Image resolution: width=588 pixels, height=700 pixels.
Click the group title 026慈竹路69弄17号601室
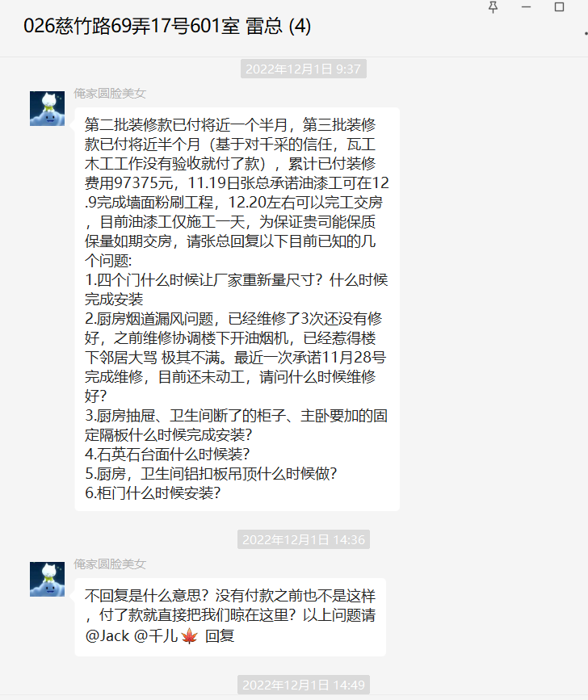click(x=132, y=26)
